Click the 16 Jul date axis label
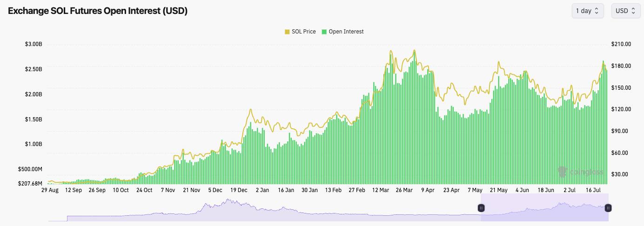Screen dimensions: 644x226 coord(595,190)
